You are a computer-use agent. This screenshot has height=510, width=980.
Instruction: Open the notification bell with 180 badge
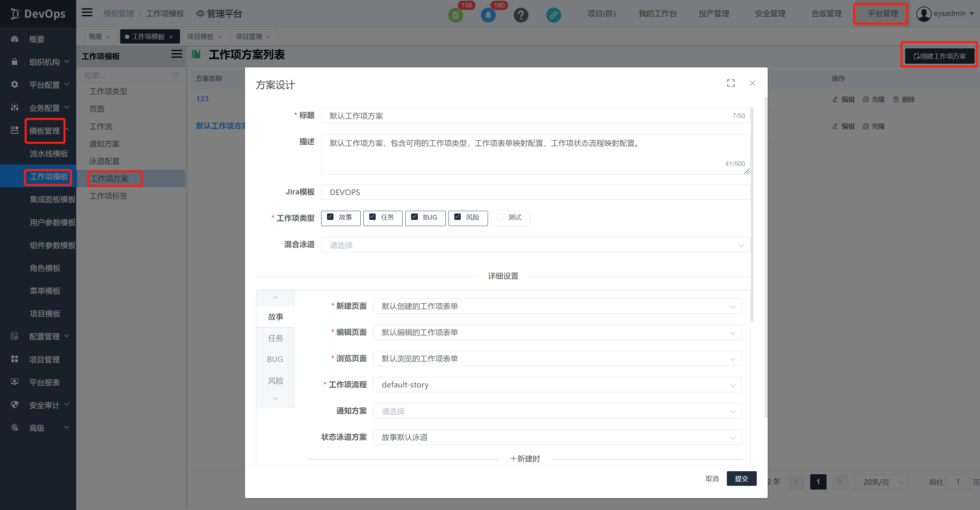point(489,15)
